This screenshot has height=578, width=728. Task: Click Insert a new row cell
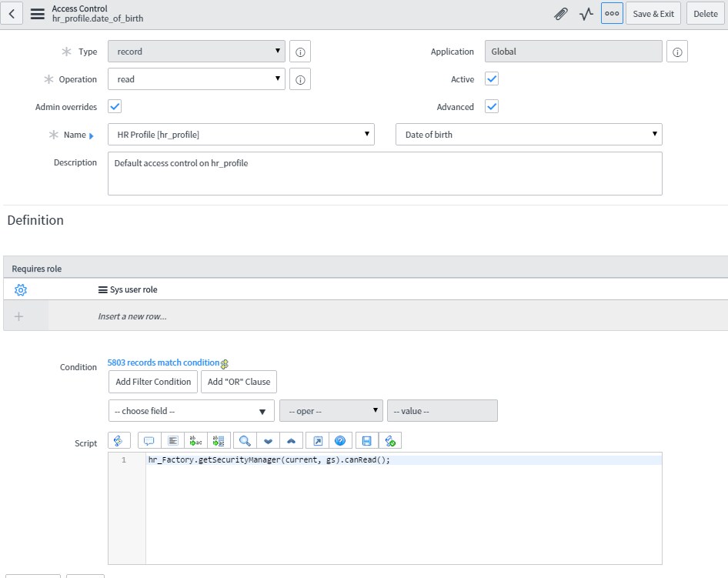point(132,316)
